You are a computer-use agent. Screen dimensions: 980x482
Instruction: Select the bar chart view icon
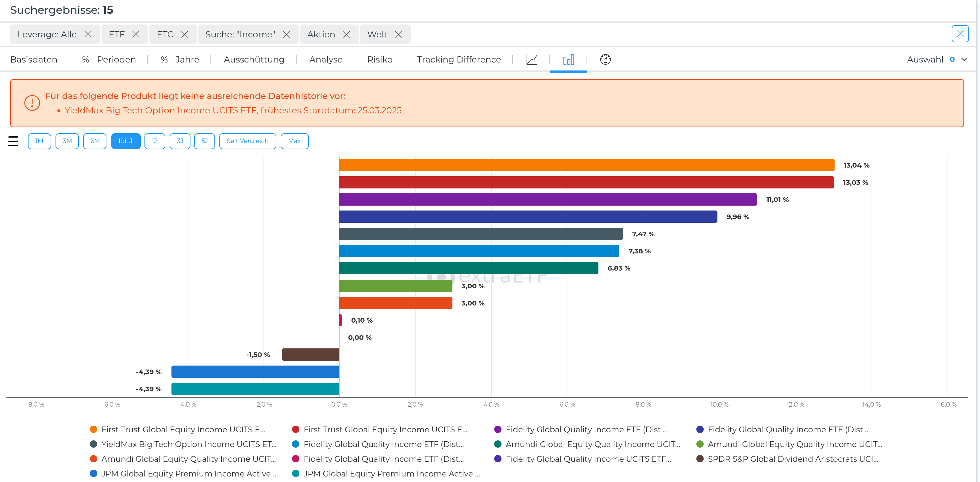568,60
